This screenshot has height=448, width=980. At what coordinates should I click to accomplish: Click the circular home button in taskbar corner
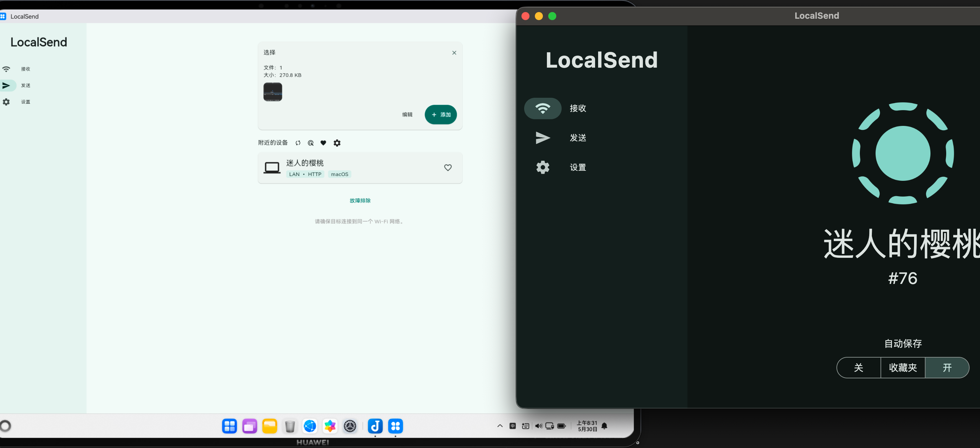(x=5, y=426)
